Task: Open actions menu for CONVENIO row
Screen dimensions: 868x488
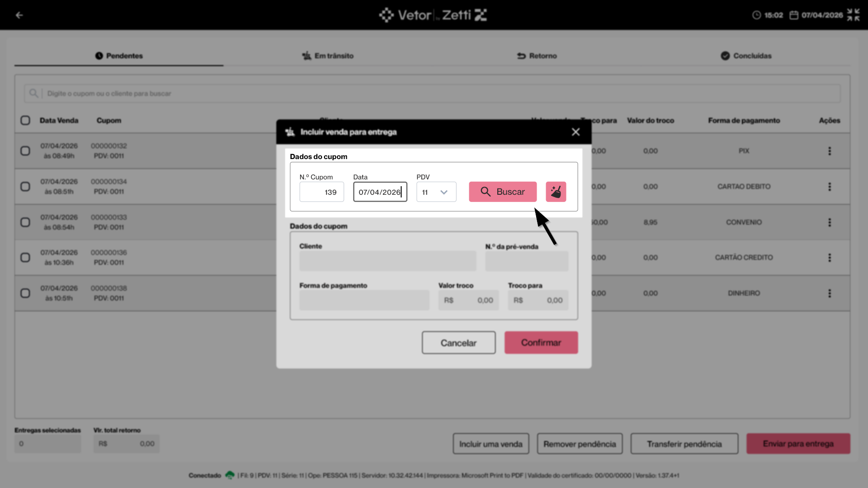Action: pyautogui.click(x=829, y=222)
